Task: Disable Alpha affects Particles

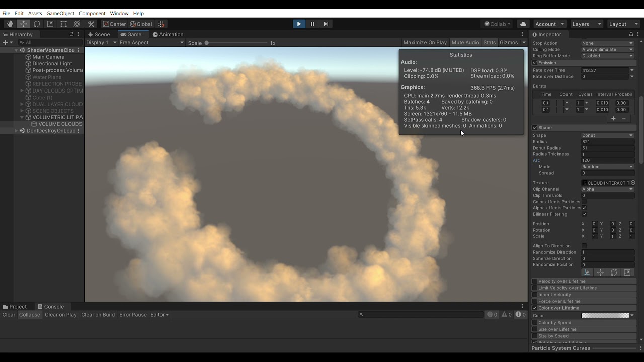Action: (x=584, y=208)
